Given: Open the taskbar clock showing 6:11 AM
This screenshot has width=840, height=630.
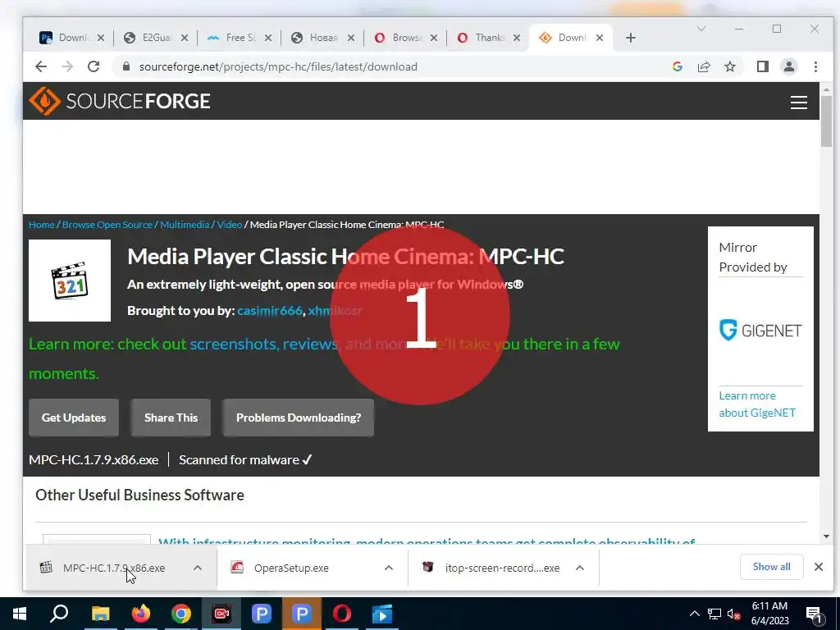Looking at the screenshot, I should (x=769, y=614).
